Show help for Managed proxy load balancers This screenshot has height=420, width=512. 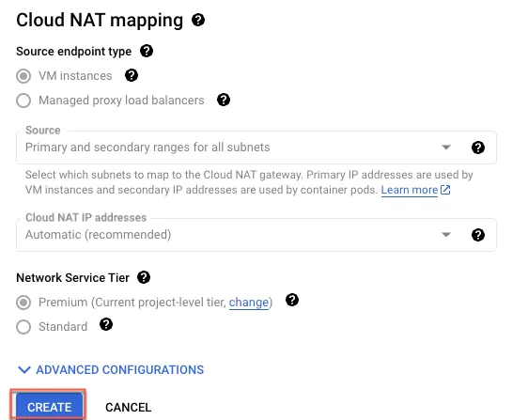224,100
